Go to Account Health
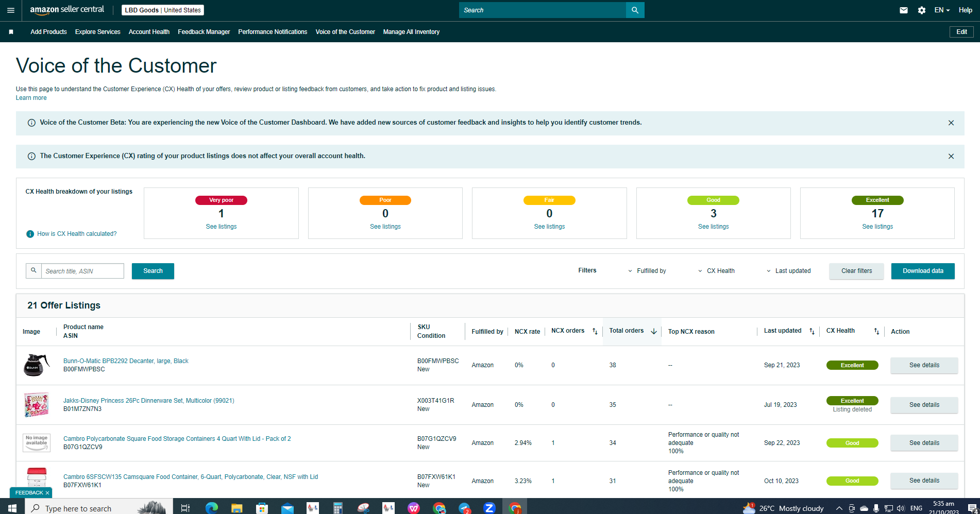The image size is (980, 514). (149, 32)
